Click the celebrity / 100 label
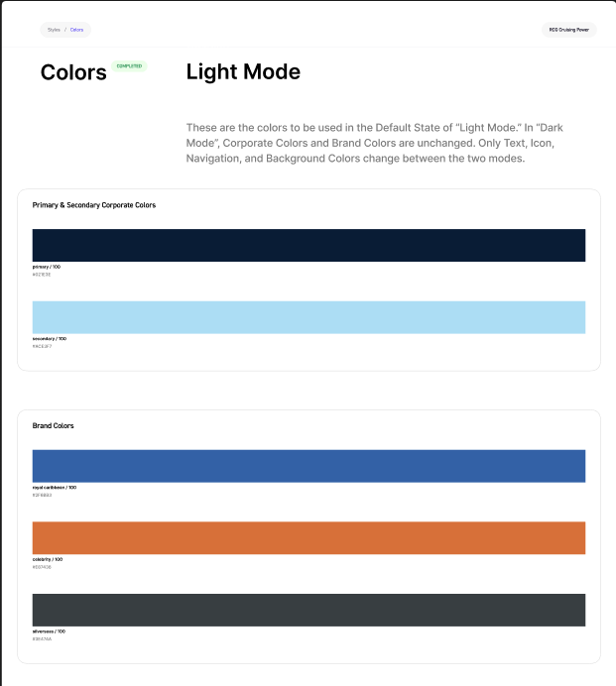This screenshot has width=616, height=686. [x=48, y=559]
